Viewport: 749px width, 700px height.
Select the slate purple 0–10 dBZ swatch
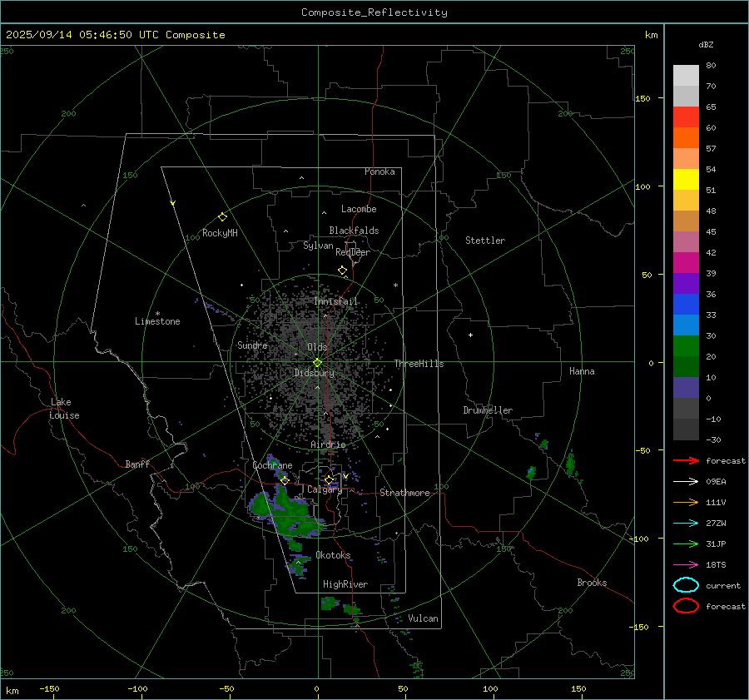686,388
